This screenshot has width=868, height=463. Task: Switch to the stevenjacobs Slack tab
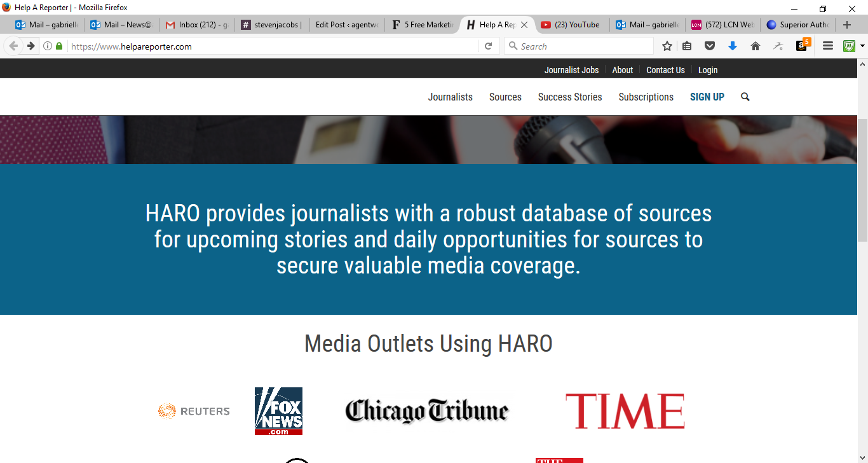click(x=271, y=25)
